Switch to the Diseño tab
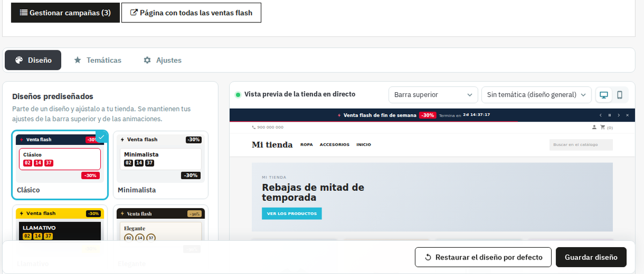644x274 pixels. pyautogui.click(x=33, y=60)
